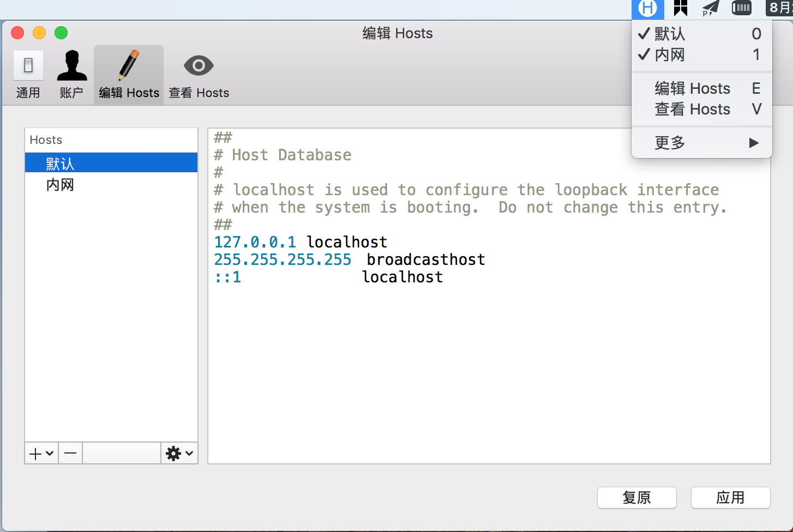
Task: Click the 127.0.0.1 localhost line in editor
Action: point(301,242)
